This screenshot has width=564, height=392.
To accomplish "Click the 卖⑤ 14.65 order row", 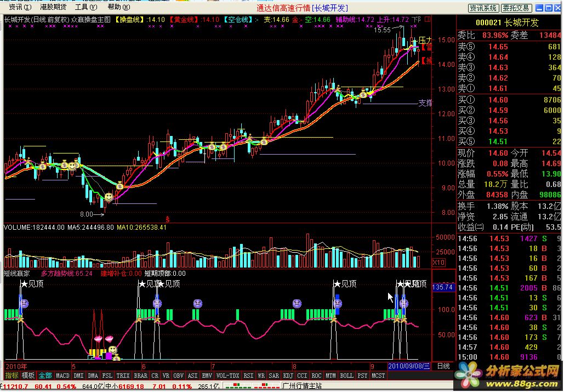I will point(509,47).
